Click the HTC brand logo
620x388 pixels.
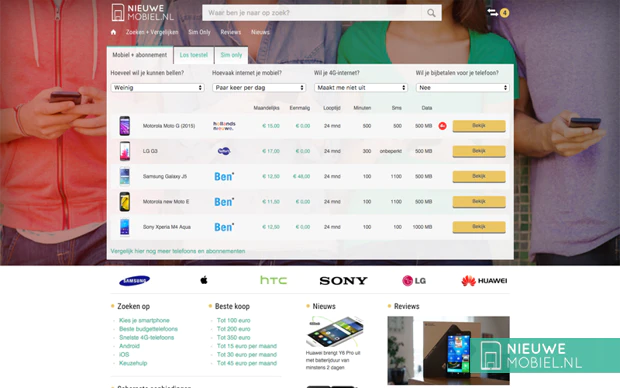(274, 280)
